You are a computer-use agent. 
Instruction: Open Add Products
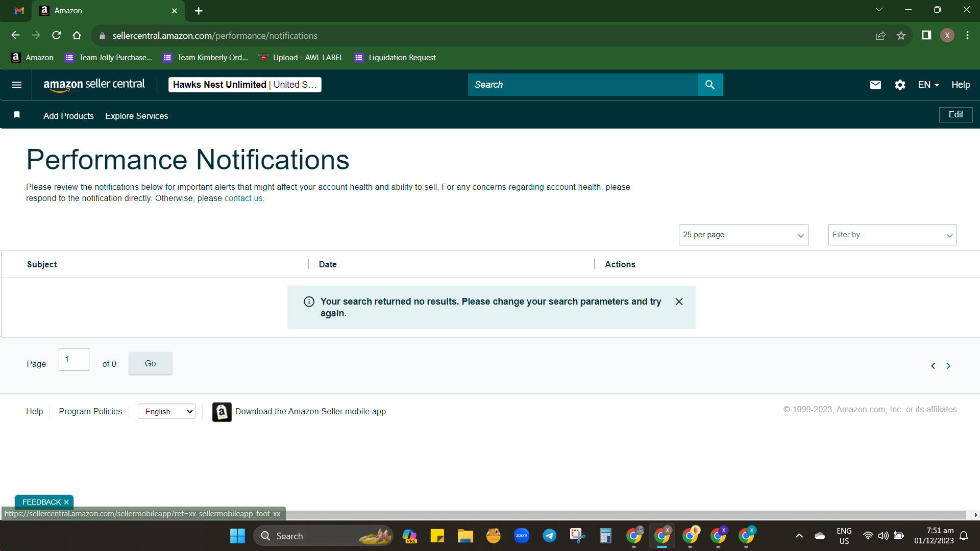pyautogui.click(x=68, y=116)
